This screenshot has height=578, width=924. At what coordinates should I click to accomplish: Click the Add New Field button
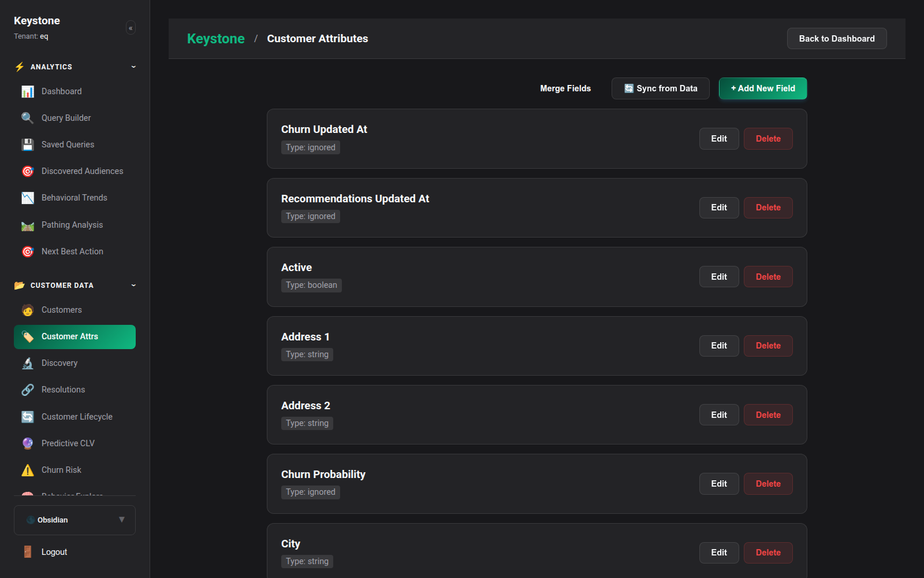[x=763, y=88]
